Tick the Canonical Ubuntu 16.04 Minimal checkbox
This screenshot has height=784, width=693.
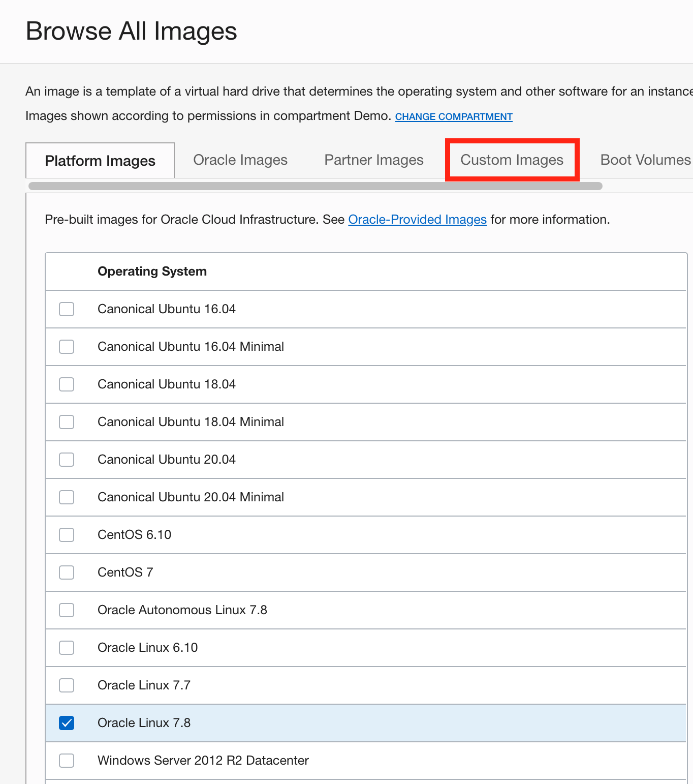point(67,347)
